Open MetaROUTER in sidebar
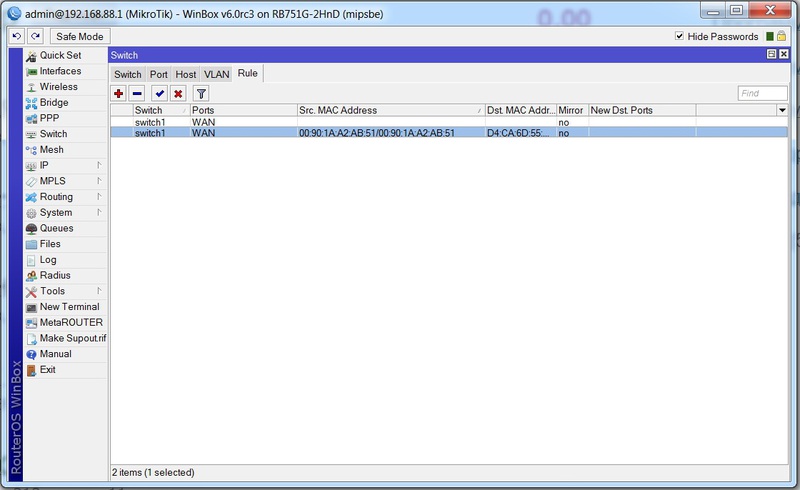 65,323
